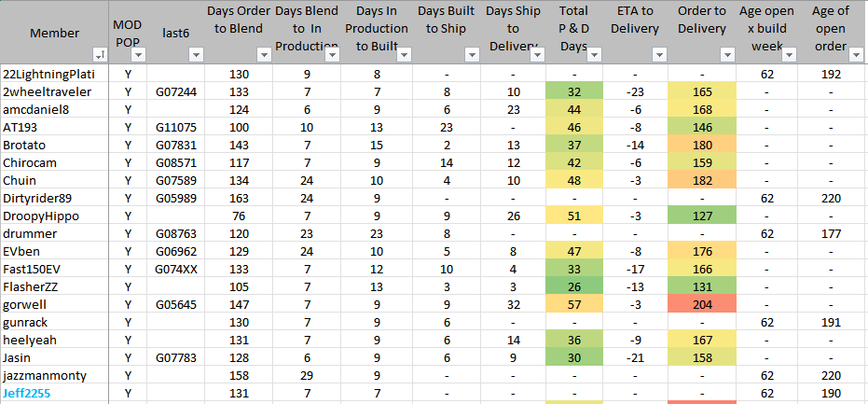
Task: Click the Jeff2255 member link
Action: click(x=26, y=394)
